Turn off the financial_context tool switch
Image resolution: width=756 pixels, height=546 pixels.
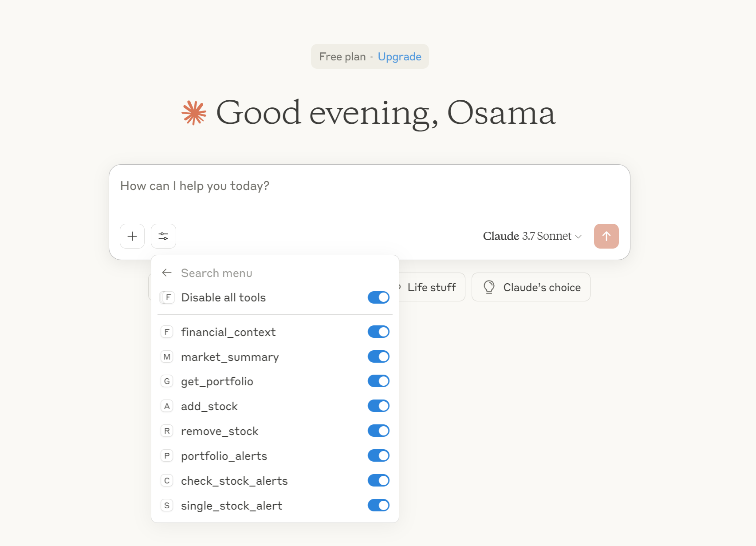coord(378,332)
